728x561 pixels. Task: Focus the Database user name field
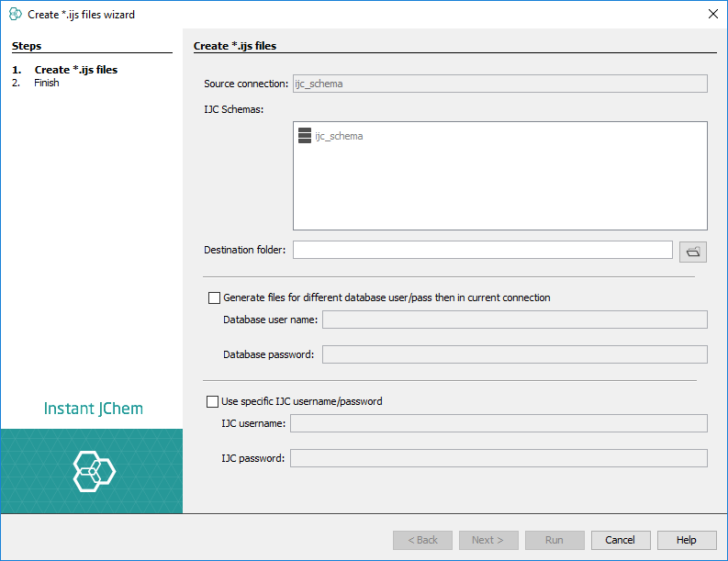[514, 320]
